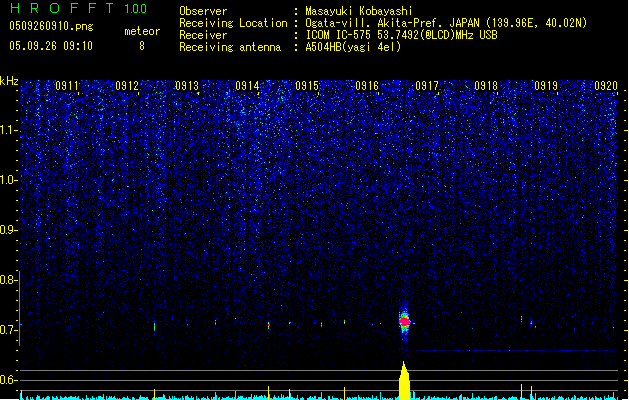Click the 0915 time marker
The width and height of the screenshot is (629, 400).
pyautogui.click(x=307, y=86)
